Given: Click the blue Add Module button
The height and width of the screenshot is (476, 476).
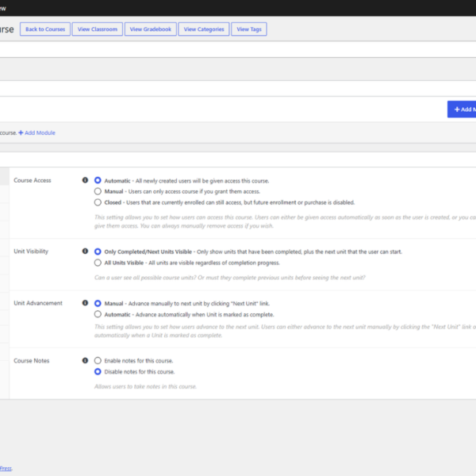Looking at the screenshot, I should coord(462,109).
